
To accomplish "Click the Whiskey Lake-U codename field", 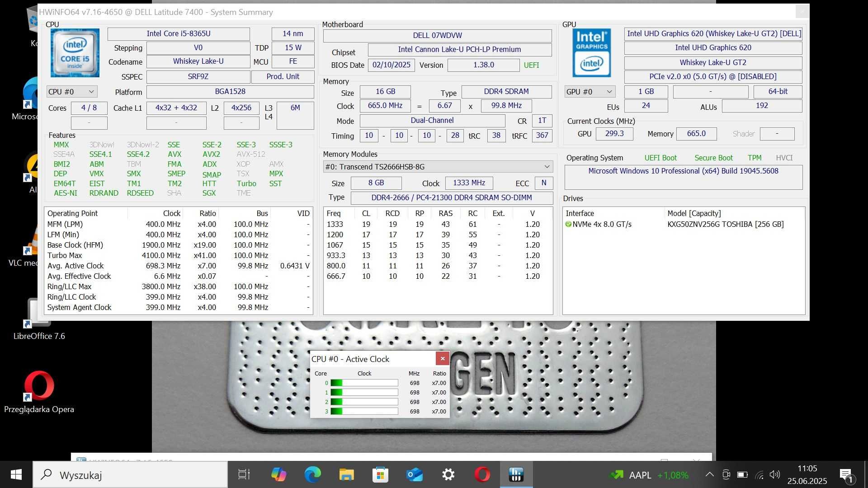I will (x=198, y=61).
